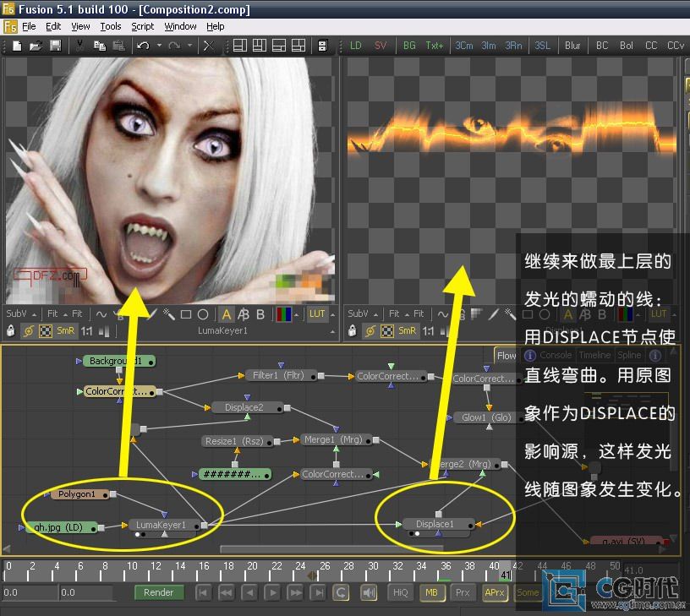Show buffer A in left viewer
Screen dimensions: 690x616
[226, 314]
